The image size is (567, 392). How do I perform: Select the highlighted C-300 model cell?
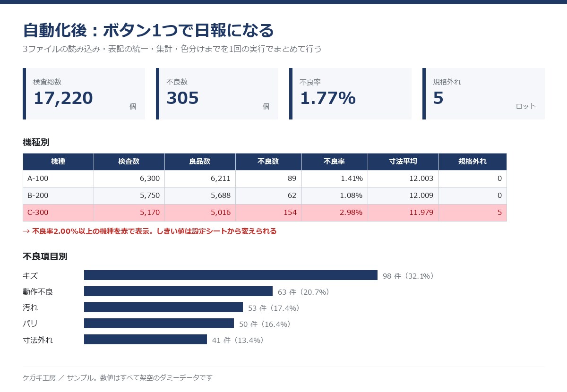58,213
